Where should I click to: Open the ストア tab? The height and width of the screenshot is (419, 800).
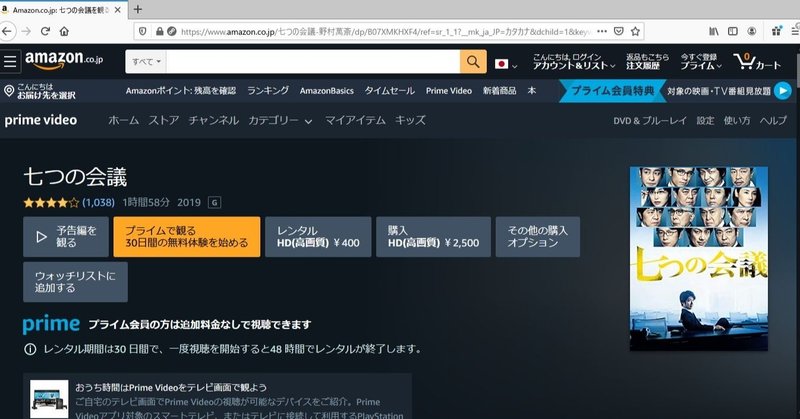point(164,120)
